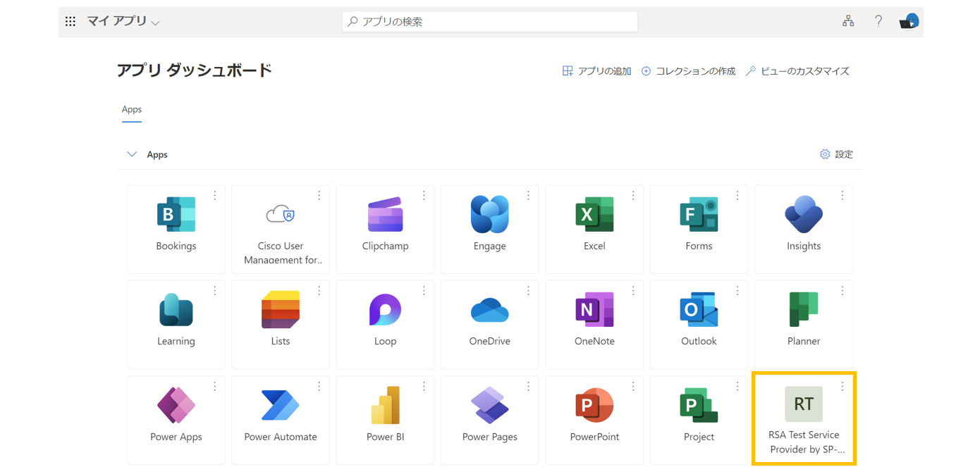Launch Power Automate app
Image resolution: width=980 pixels, height=467 pixels.
[281, 420]
